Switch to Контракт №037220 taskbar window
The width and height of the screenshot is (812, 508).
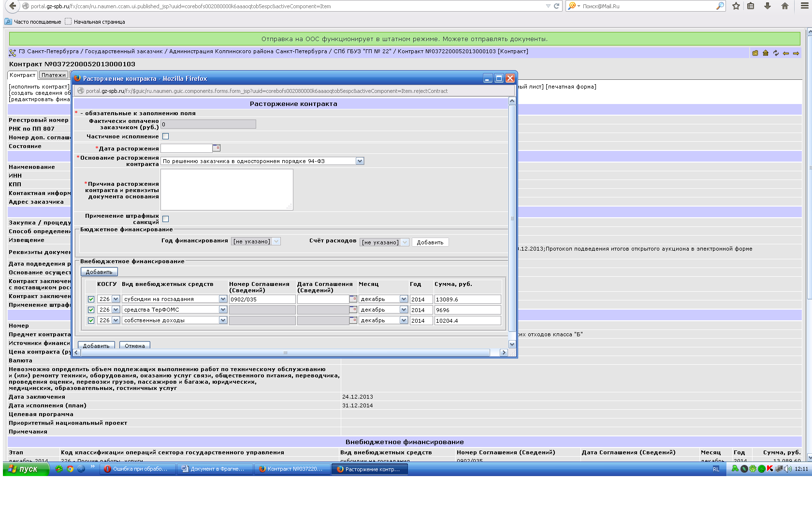[292, 469]
